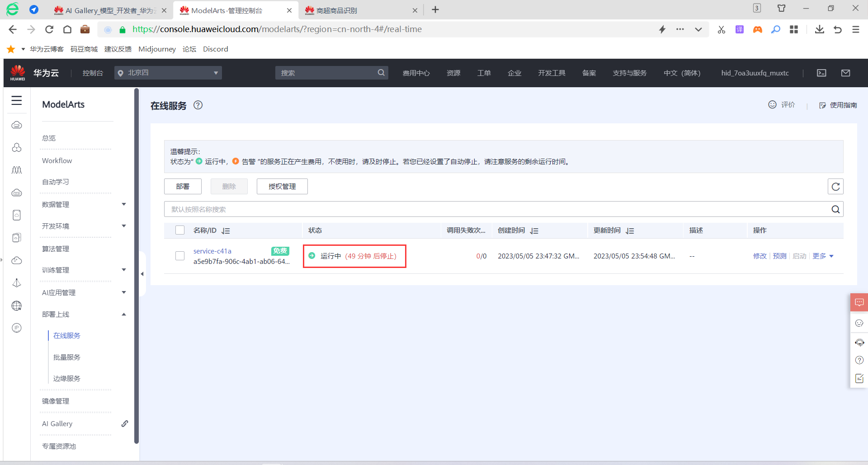This screenshot has height=465, width=868.
Task: Click the search magnifier in top navigation
Action: tap(381, 73)
